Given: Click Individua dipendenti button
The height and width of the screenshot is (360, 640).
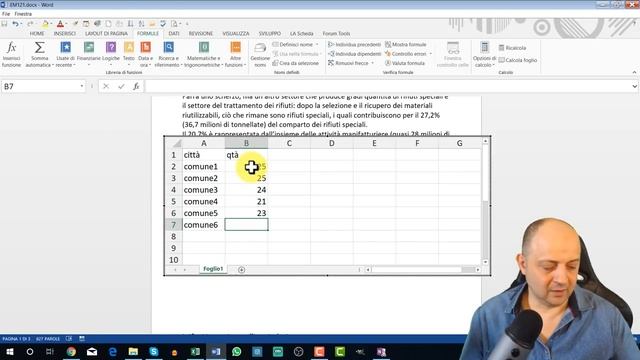Looking at the screenshot, I should tap(355, 54).
